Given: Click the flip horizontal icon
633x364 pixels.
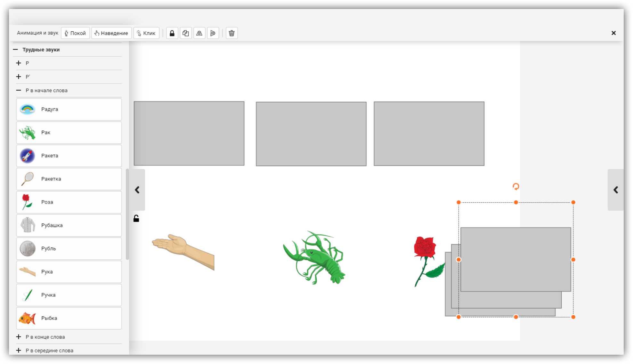Looking at the screenshot, I should pos(199,33).
